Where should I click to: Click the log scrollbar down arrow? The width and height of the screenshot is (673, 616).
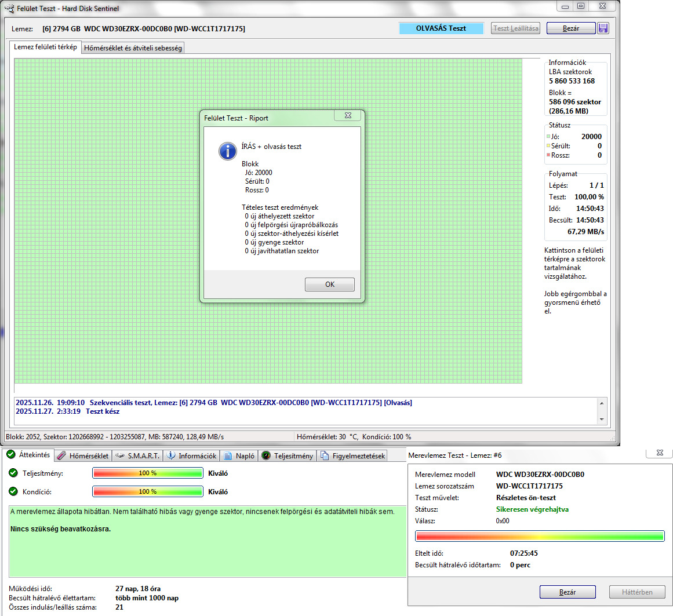coord(602,419)
